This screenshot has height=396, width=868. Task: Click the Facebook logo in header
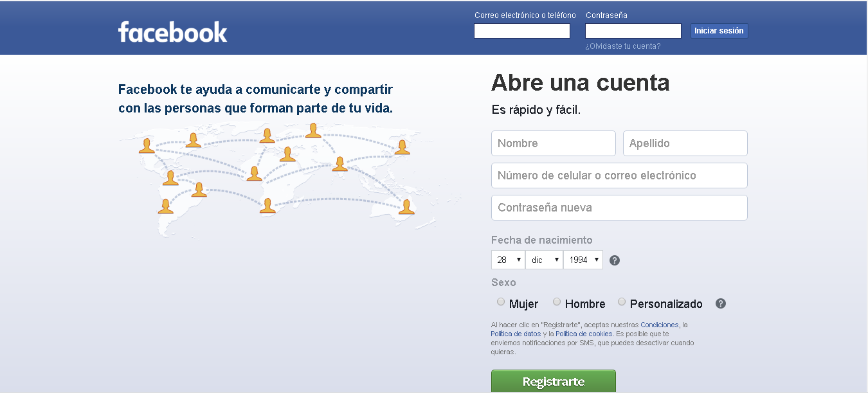click(172, 32)
